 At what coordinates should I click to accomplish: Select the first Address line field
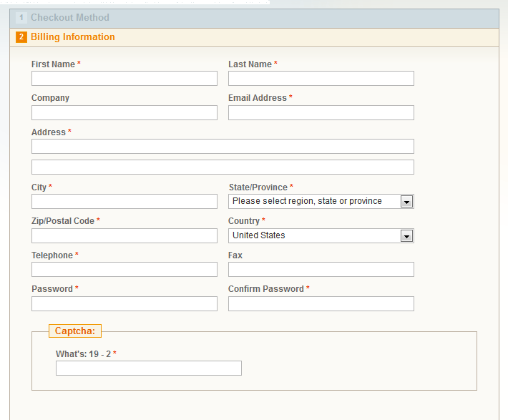[x=223, y=147]
